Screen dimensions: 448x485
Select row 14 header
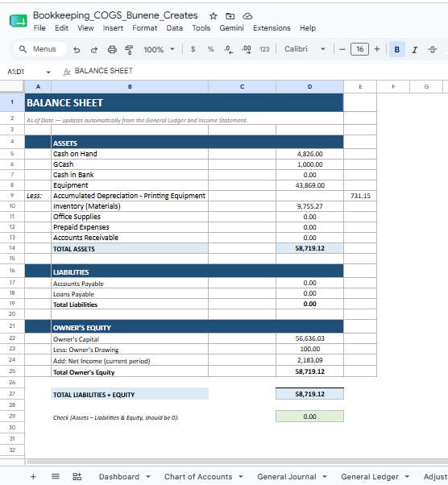(12, 248)
